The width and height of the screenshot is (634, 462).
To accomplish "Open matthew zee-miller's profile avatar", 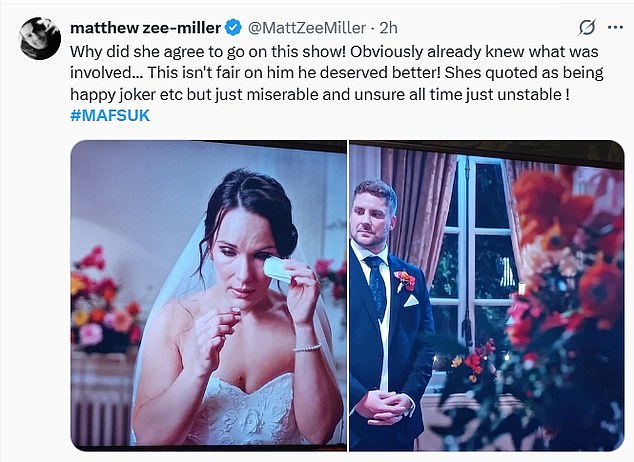I will pyautogui.click(x=40, y=38).
